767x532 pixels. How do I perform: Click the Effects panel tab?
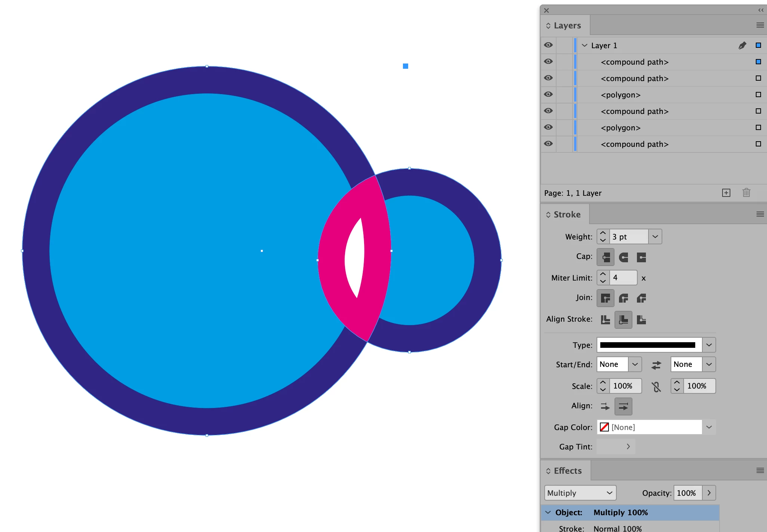pos(567,471)
